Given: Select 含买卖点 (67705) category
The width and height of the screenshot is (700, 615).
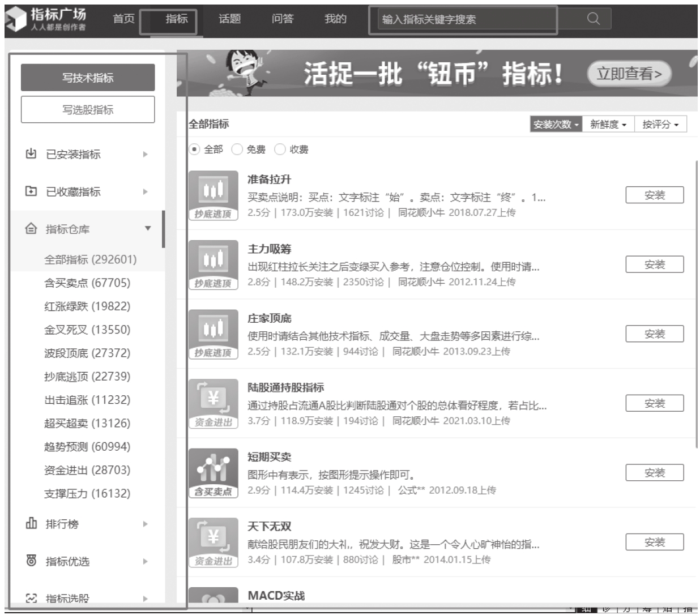Looking at the screenshot, I should [87, 283].
